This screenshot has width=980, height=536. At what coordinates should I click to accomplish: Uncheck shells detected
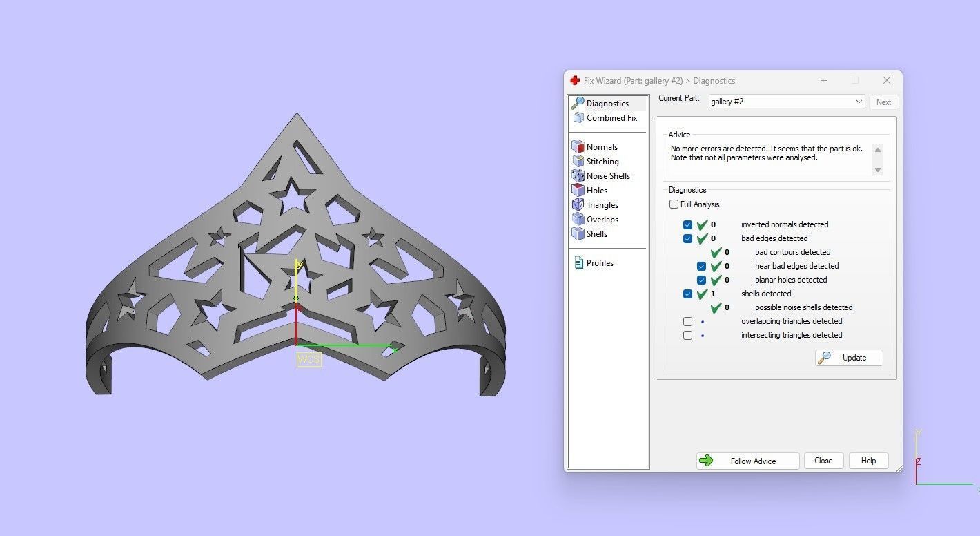(688, 294)
